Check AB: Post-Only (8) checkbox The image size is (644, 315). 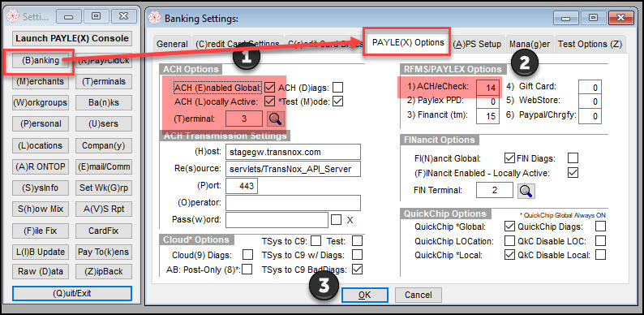click(x=247, y=270)
